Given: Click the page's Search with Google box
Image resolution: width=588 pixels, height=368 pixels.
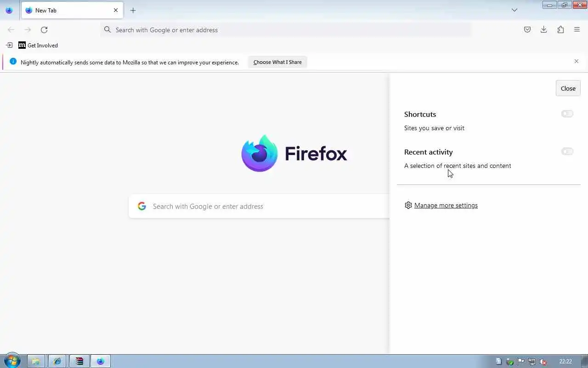Looking at the screenshot, I should coord(259,206).
